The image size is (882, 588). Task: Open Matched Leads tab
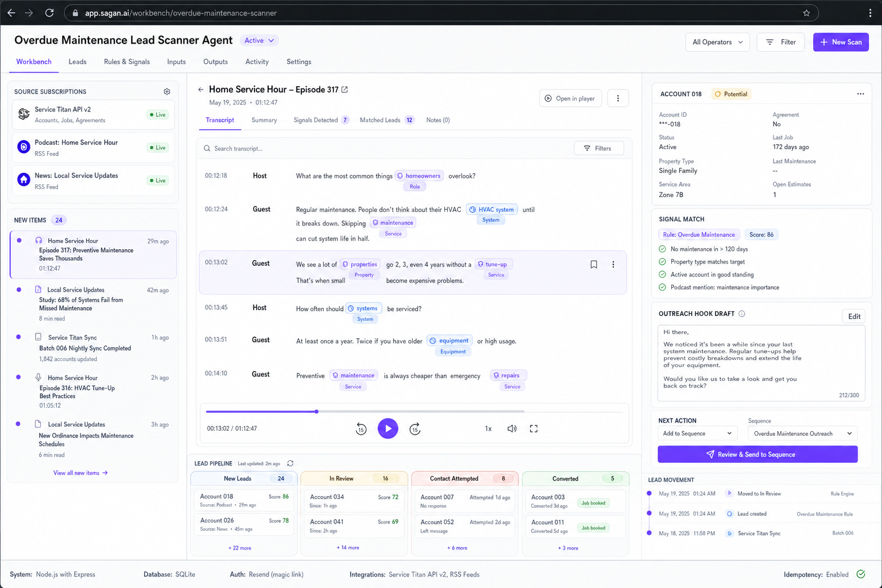(x=386, y=121)
